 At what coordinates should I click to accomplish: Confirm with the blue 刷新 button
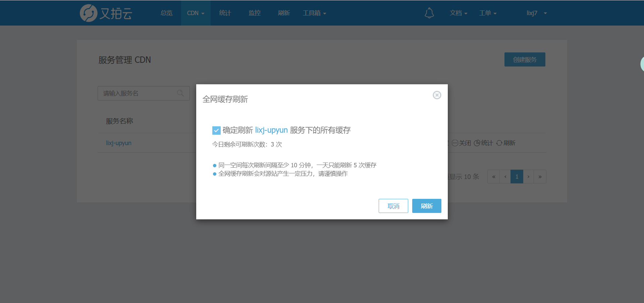(426, 206)
